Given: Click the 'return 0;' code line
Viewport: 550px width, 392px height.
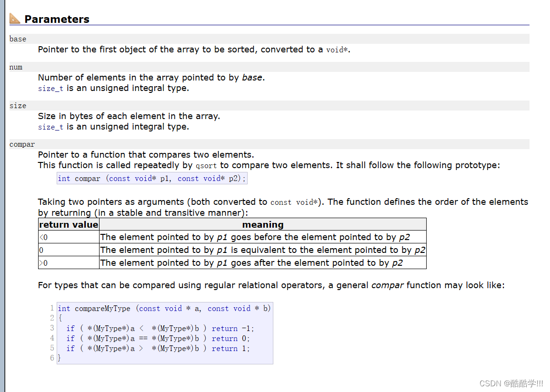Looking at the screenshot, I should point(158,339).
